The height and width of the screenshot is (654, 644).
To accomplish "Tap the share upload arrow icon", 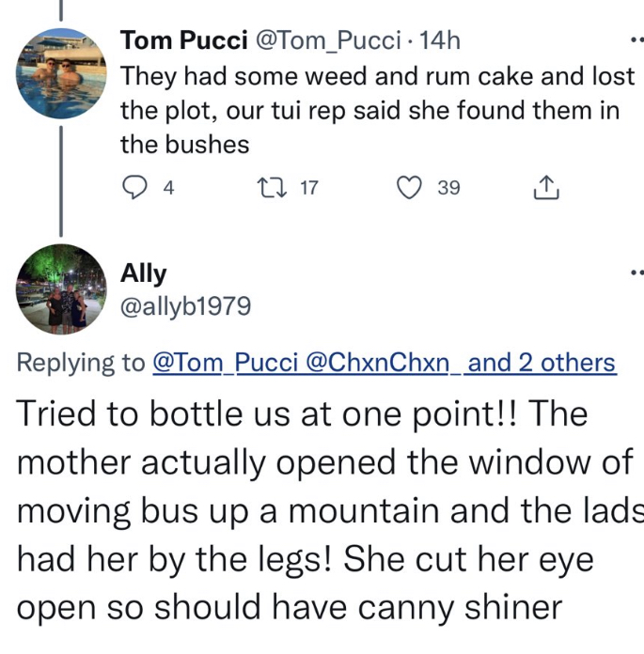I will click(x=546, y=188).
